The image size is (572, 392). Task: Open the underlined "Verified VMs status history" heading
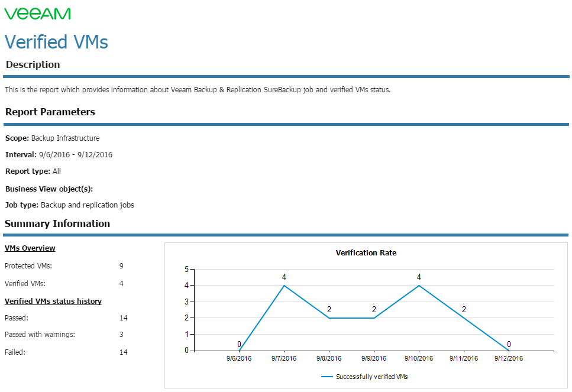[x=53, y=301]
